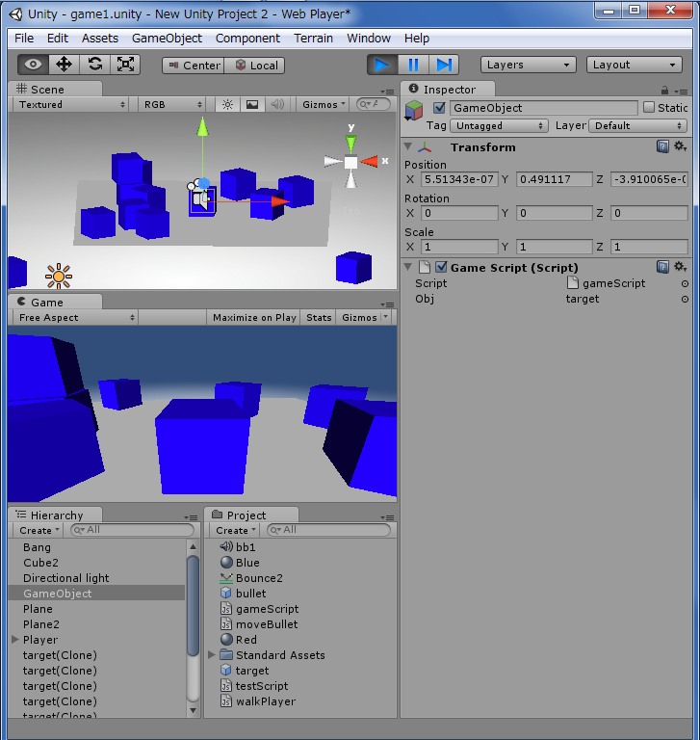The width and height of the screenshot is (700, 740).
Task: Select the Move transform tool
Action: [x=65, y=65]
